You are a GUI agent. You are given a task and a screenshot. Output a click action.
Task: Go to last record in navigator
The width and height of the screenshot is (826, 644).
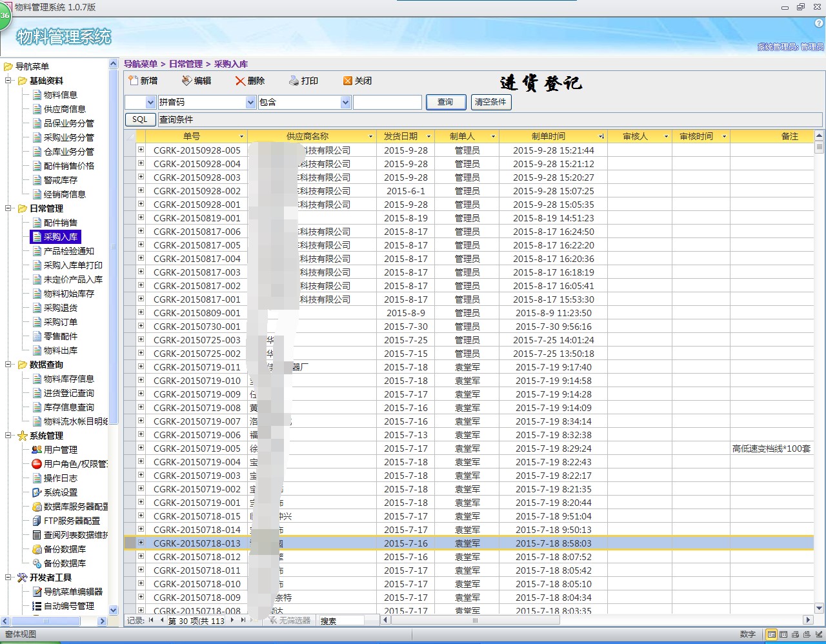pyautogui.click(x=243, y=620)
